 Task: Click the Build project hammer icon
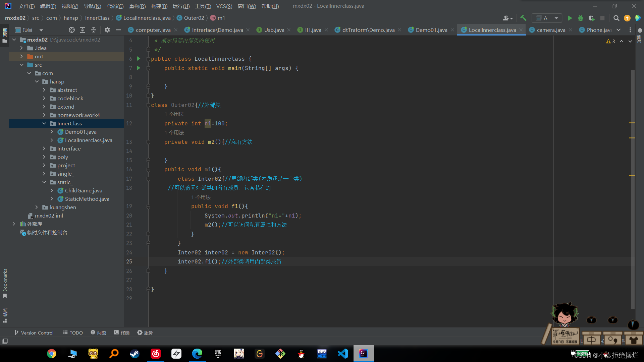pyautogui.click(x=523, y=18)
